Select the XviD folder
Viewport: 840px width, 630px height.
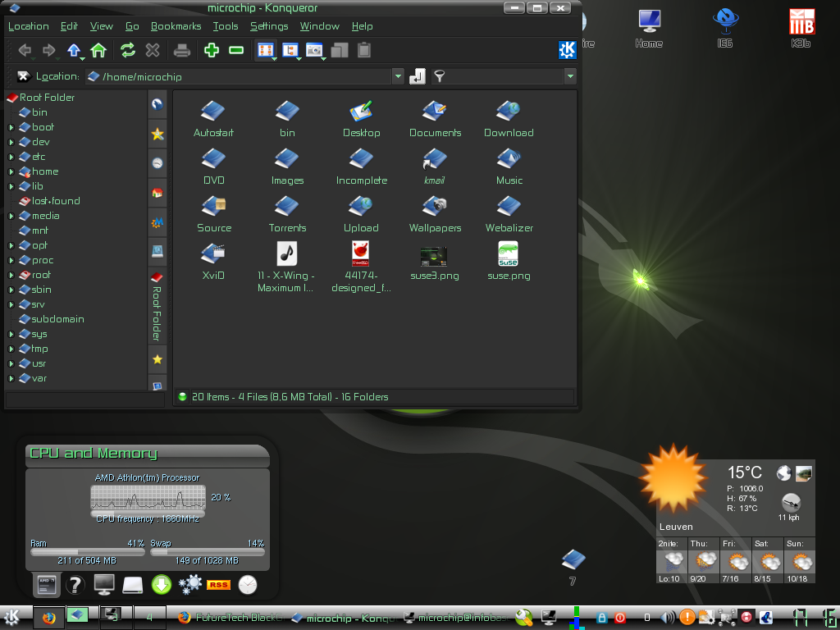[x=213, y=262]
